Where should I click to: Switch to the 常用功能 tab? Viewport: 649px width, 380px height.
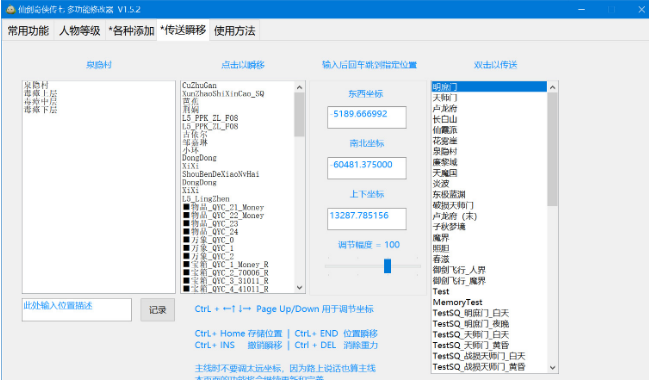pos(28,31)
